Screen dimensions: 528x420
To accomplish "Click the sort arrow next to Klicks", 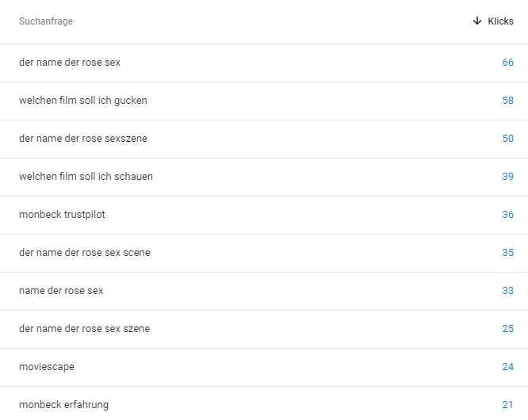I will [x=476, y=21].
